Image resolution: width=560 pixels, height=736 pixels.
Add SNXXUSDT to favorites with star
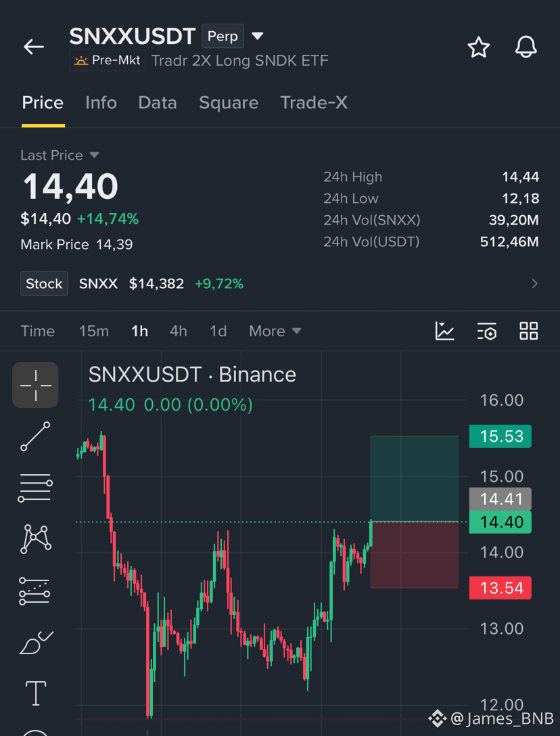478,47
